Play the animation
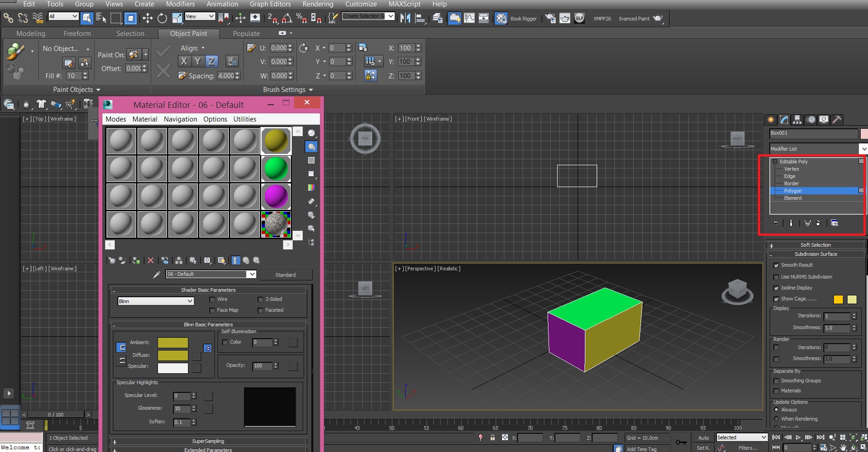868x452 pixels. pyautogui.click(x=798, y=437)
